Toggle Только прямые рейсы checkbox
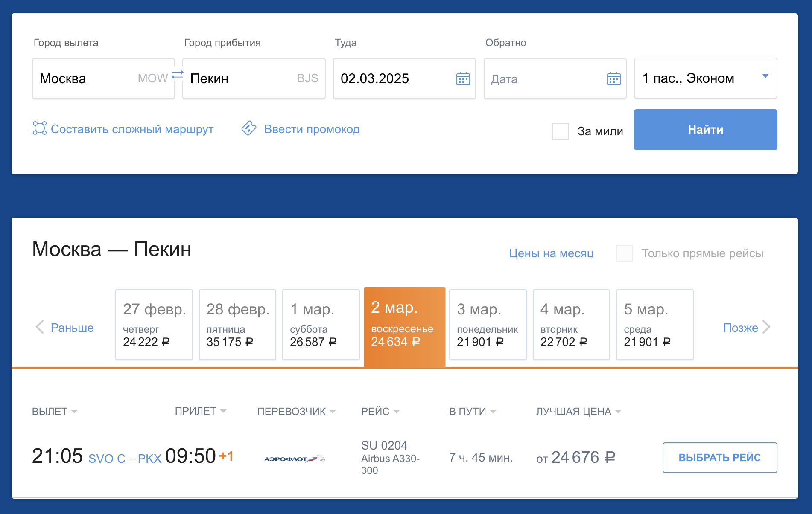The width and height of the screenshot is (812, 514). (x=624, y=253)
